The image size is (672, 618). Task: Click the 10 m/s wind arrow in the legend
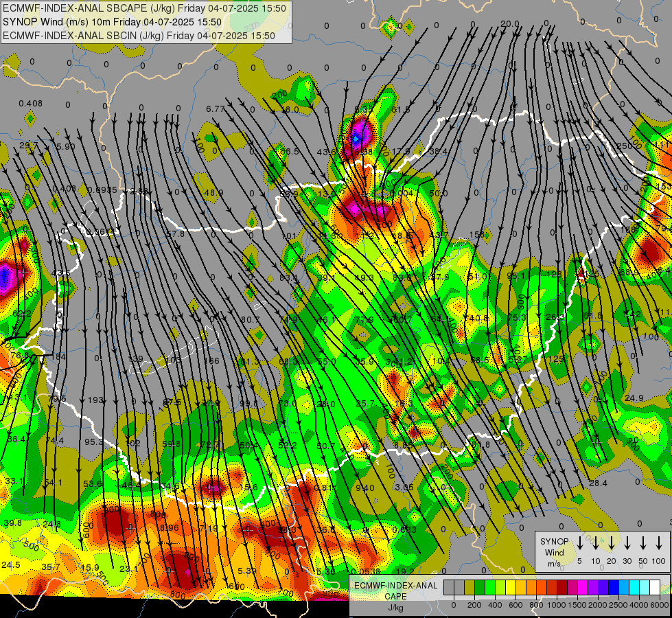[596, 543]
